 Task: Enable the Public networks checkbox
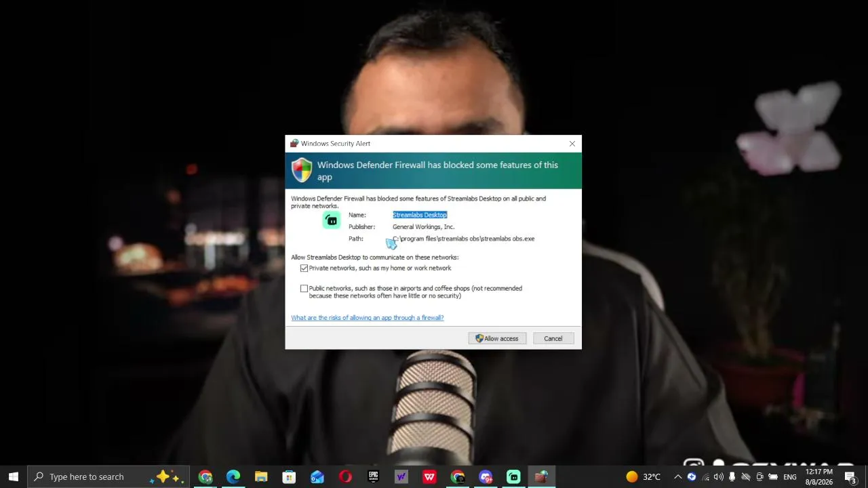pyautogui.click(x=304, y=289)
